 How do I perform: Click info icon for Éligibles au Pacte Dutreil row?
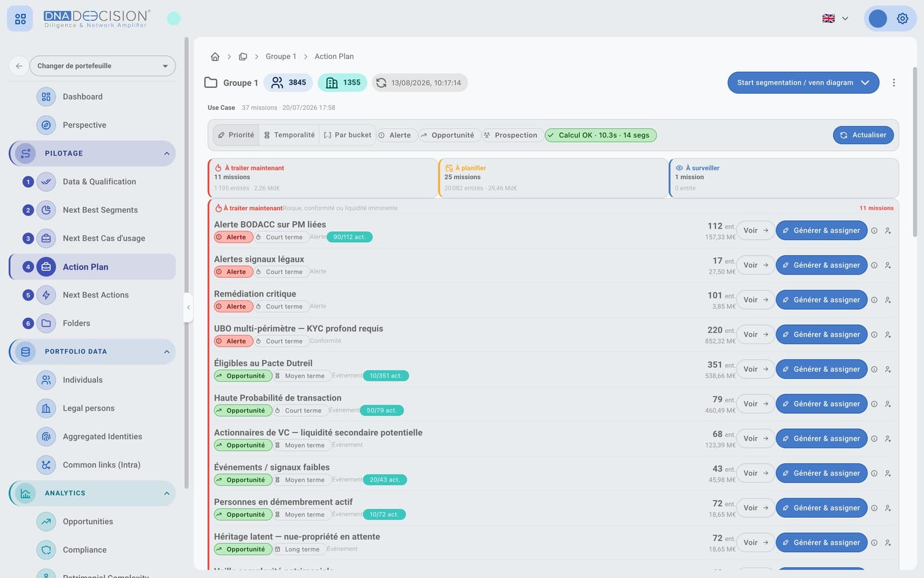[874, 369]
